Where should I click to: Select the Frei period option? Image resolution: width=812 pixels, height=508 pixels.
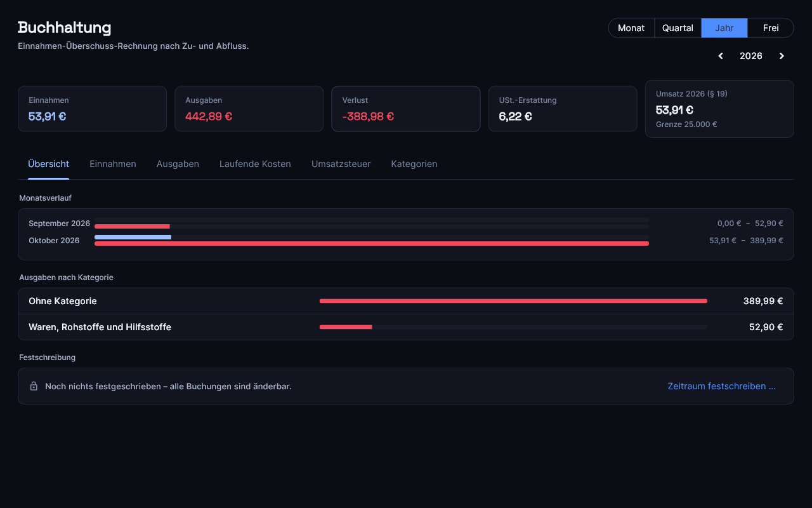pos(771,28)
